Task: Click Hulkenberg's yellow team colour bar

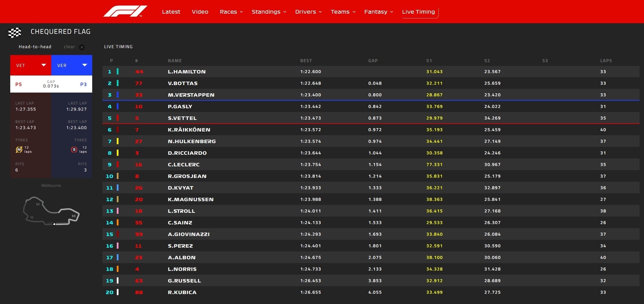Action: point(118,141)
